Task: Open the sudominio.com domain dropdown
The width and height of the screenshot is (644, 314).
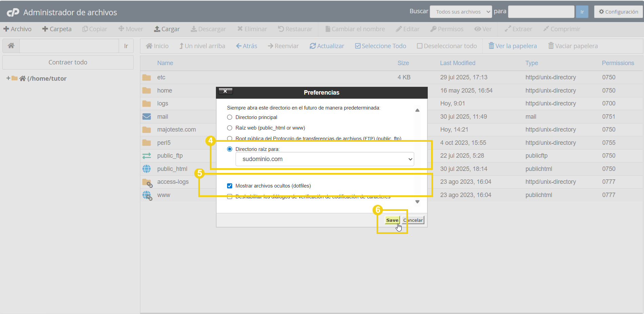Action: [325, 159]
